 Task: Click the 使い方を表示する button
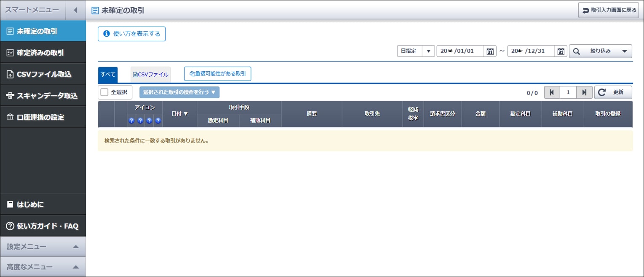click(x=131, y=34)
